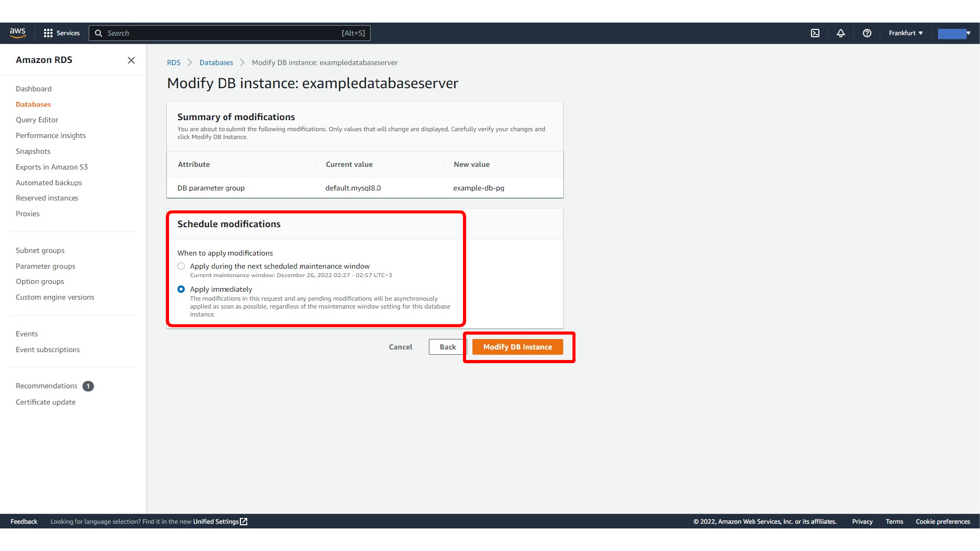Click the Unified Settings link
980x551 pixels.
tap(216, 522)
